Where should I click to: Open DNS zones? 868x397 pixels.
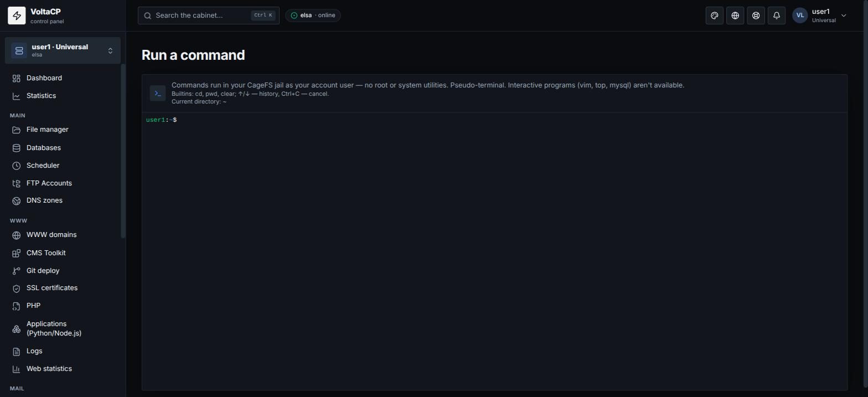(x=63, y=200)
